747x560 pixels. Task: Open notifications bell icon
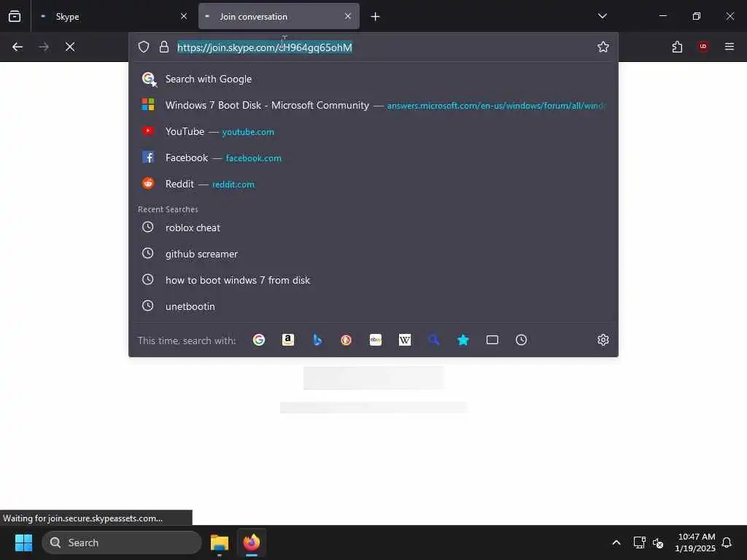(727, 542)
